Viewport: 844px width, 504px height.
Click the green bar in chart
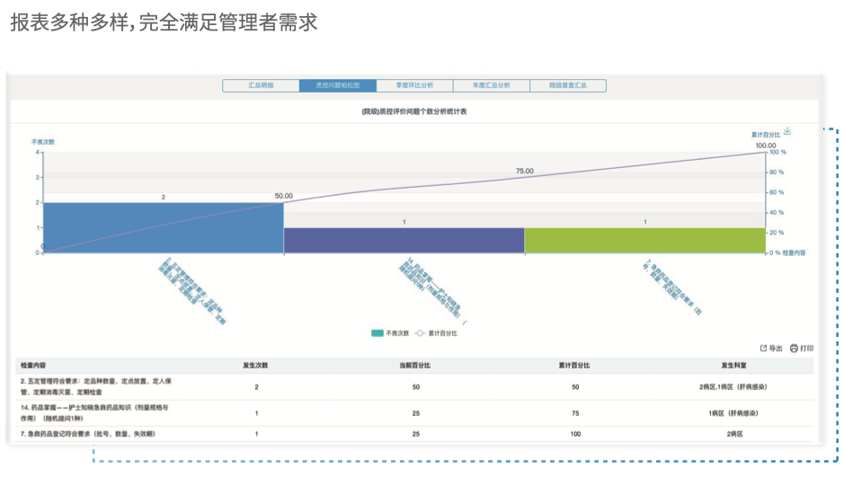pyautogui.click(x=644, y=240)
